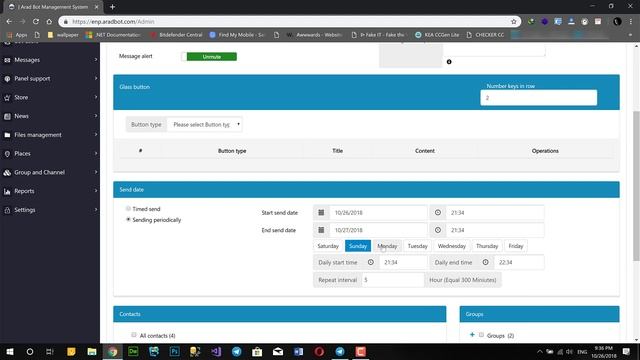640x360 pixels.
Task: Open the Messages sidebar menu
Action: (x=50, y=60)
